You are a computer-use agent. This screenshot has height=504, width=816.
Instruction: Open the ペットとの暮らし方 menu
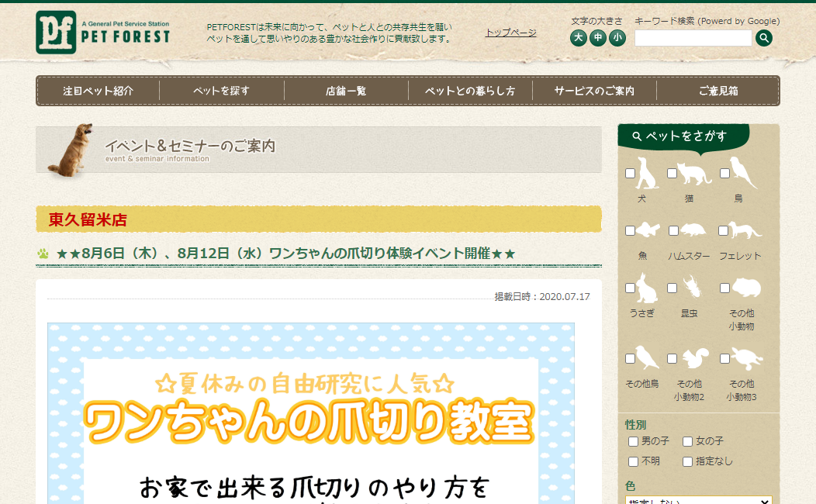point(470,91)
